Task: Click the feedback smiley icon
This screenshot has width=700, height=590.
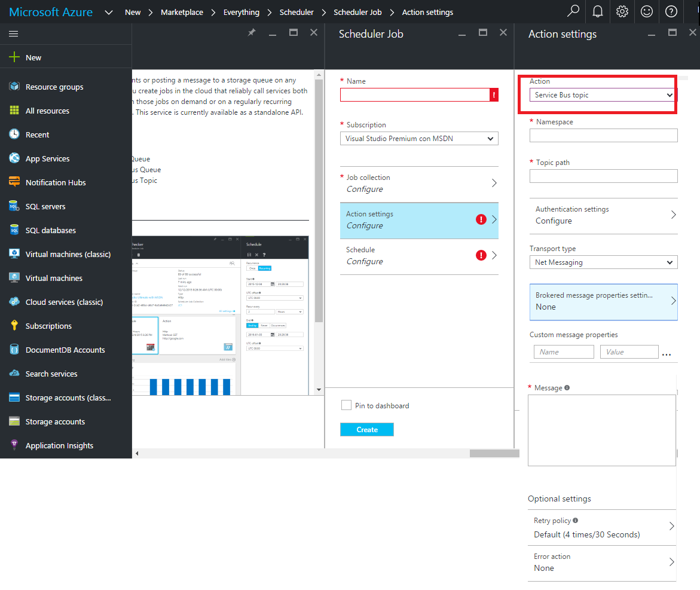Action: click(647, 11)
